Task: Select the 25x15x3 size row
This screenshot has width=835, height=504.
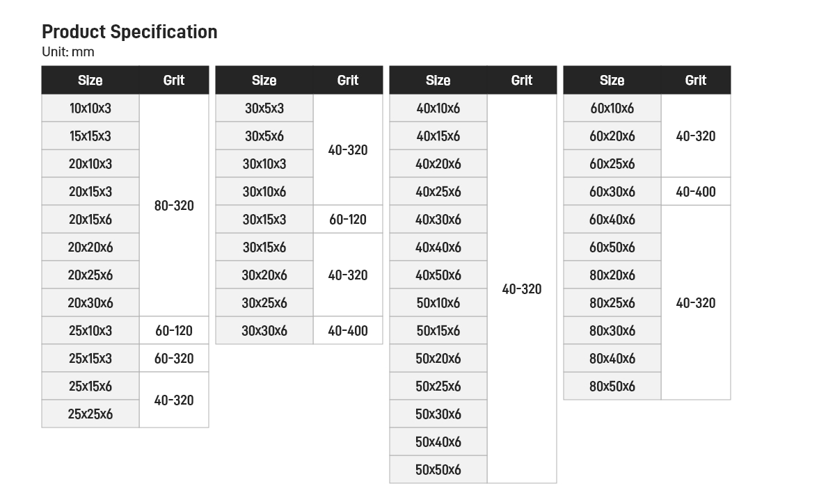Action: click(x=90, y=359)
